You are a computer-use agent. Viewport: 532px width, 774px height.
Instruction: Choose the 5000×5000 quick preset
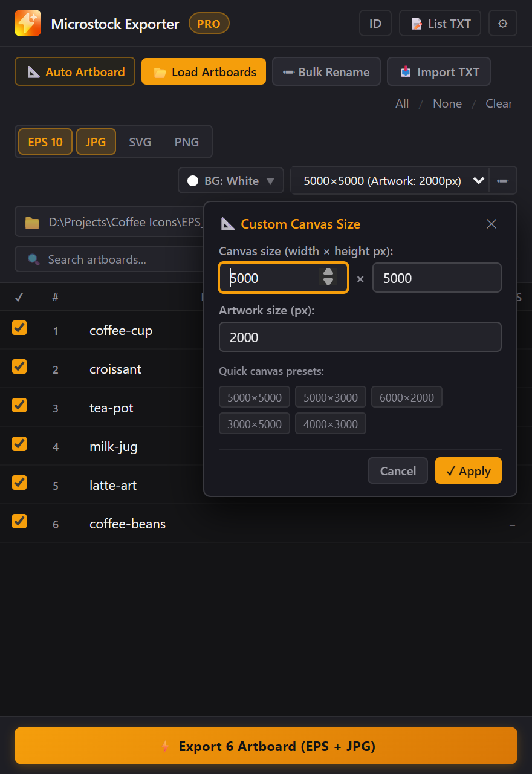pyautogui.click(x=255, y=397)
